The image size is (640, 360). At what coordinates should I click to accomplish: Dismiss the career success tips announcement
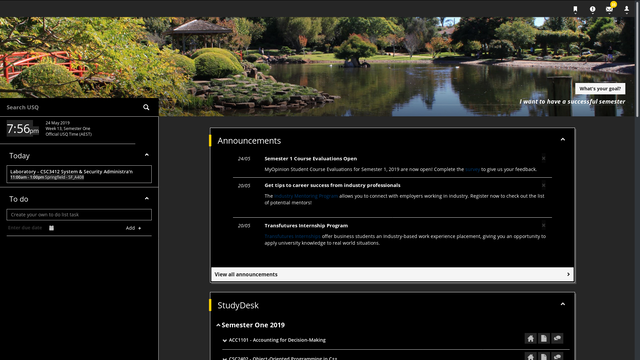(x=543, y=185)
